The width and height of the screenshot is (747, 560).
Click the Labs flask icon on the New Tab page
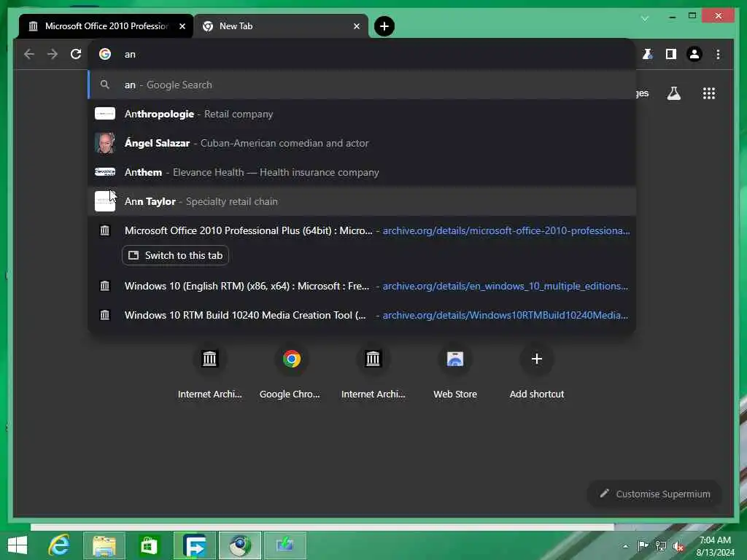[x=673, y=93]
